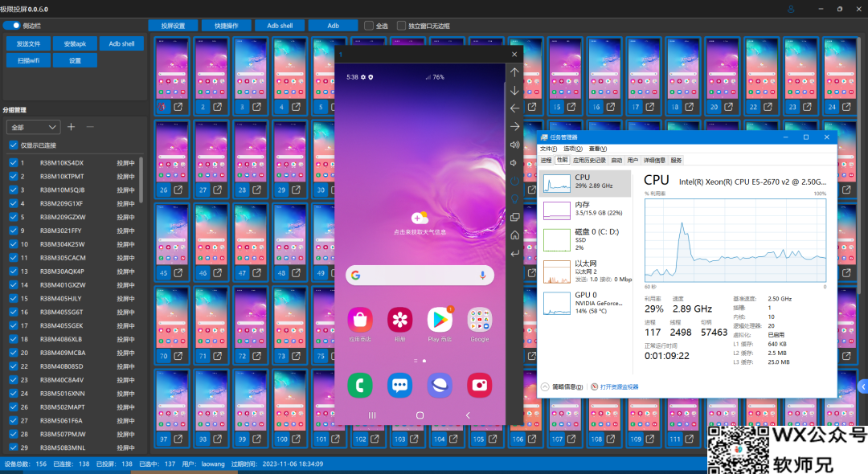
Task: Click the down arrow in mirror window toolbar
Action: [515, 90]
